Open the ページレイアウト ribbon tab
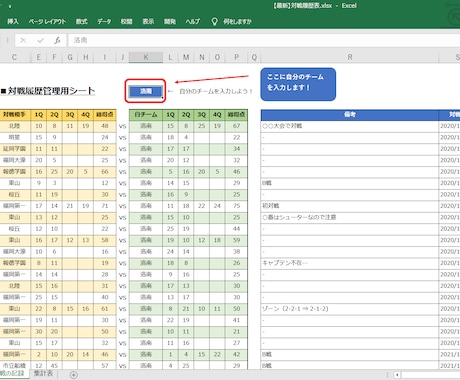Viewport: 460px width, 380px height. [x=47, y=22]
